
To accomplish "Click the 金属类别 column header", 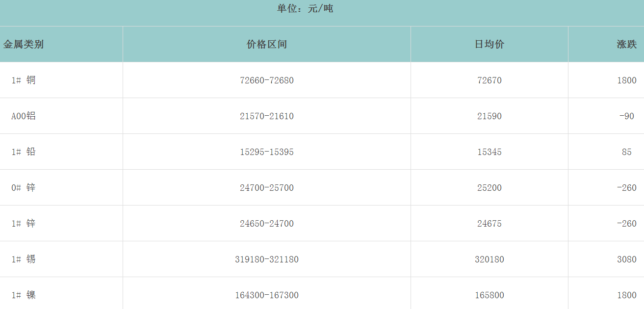I will [x=24, y=44].
